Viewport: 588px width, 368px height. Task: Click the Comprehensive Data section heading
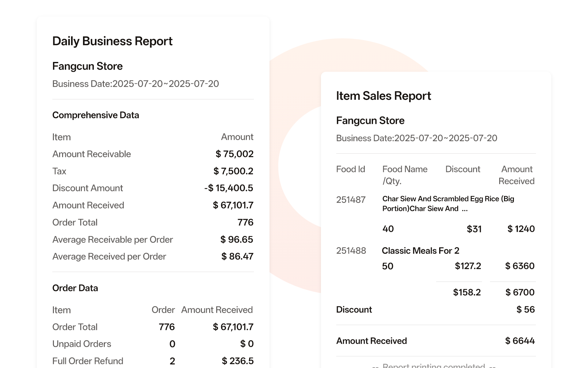[x=96, y=115]
